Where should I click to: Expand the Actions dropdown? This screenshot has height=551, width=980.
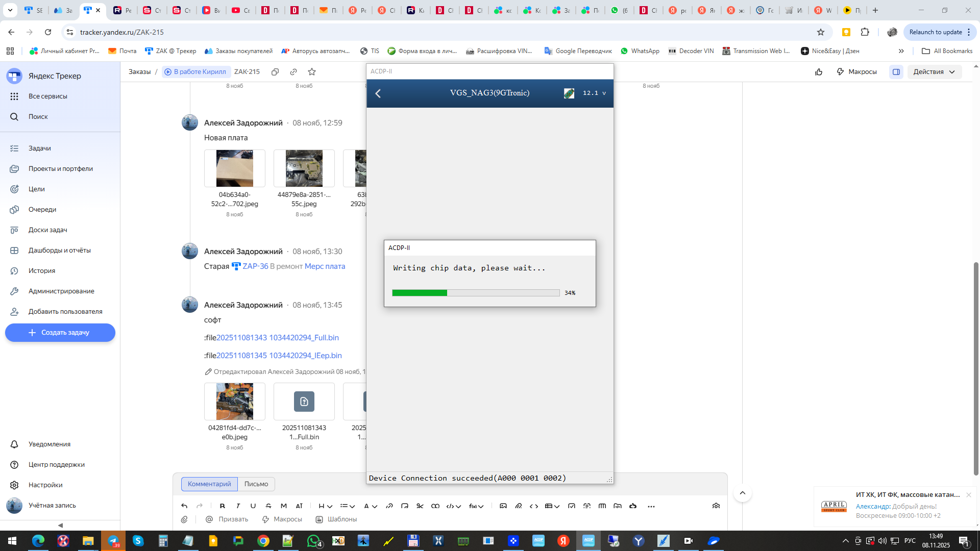point(934,72)
